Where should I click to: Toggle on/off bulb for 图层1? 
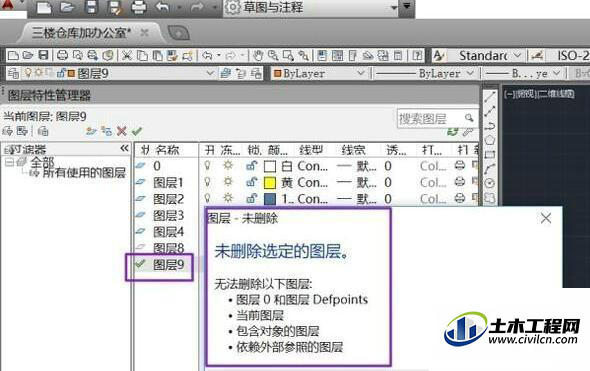pos(207,182)
